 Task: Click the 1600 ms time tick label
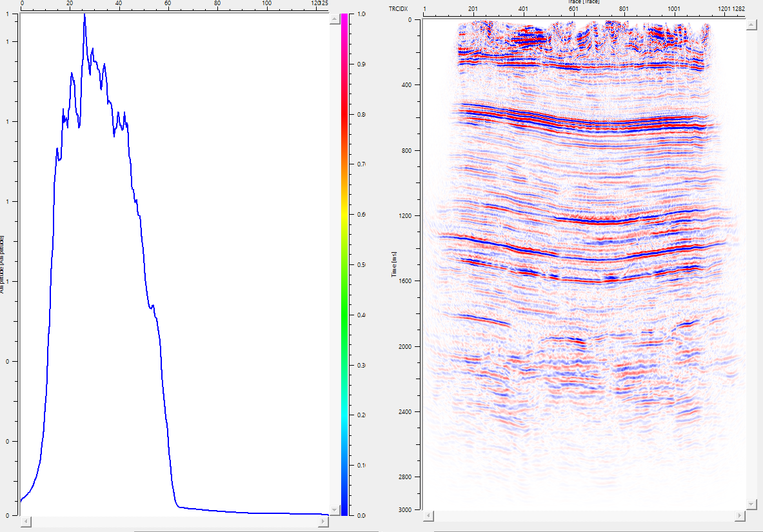pyautogui.click(x=405, y=281)
